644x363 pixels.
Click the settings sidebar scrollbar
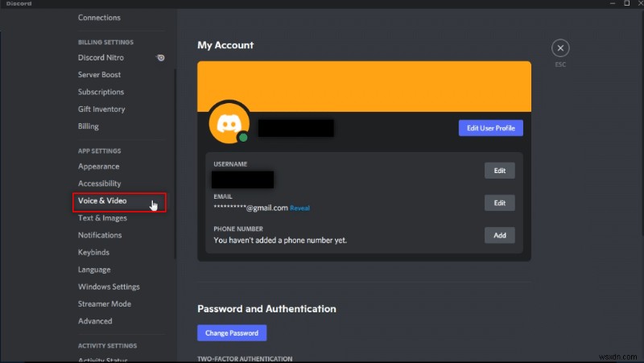click(175, 161)
